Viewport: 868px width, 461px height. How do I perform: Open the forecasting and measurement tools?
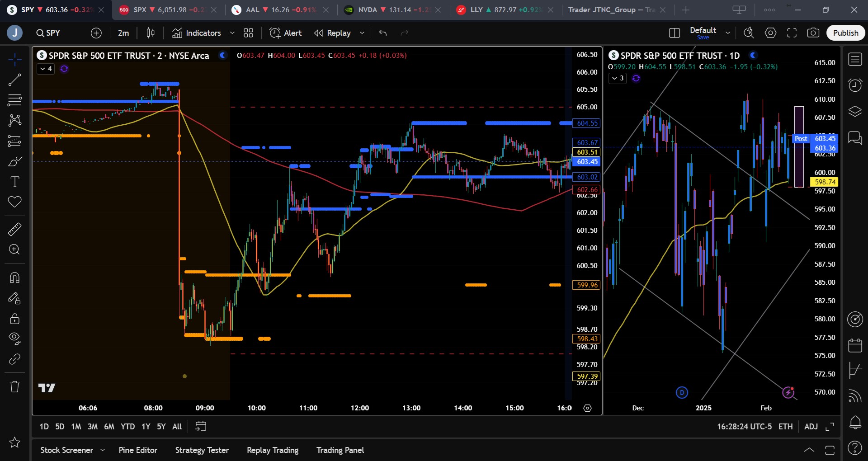(x=14, y=141)
